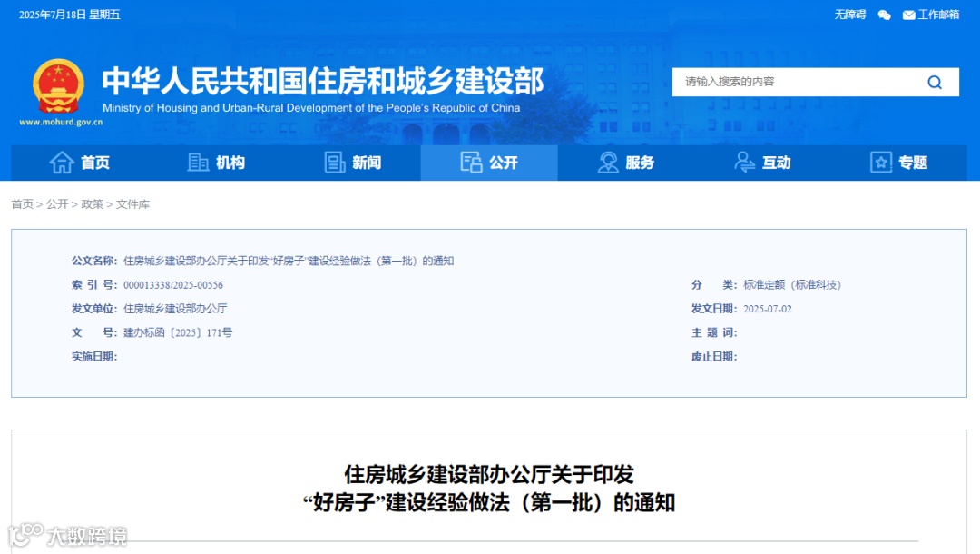The image size is (980, 554).
Task: Click the newspaper icon beside 新闻
Action: point(334,163)
